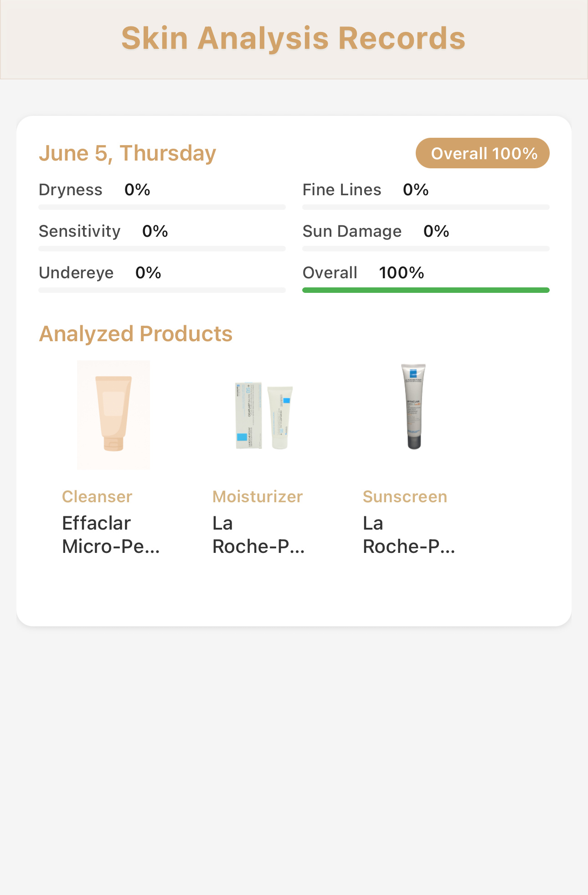
Task: Click the Sun Damage progress bar
Action: [x=426, y=249]
